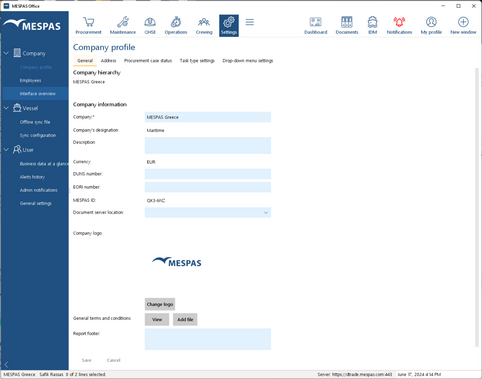Open the Dashboard
The width and height of the screenshot is (482, 379).
point(315,25)
